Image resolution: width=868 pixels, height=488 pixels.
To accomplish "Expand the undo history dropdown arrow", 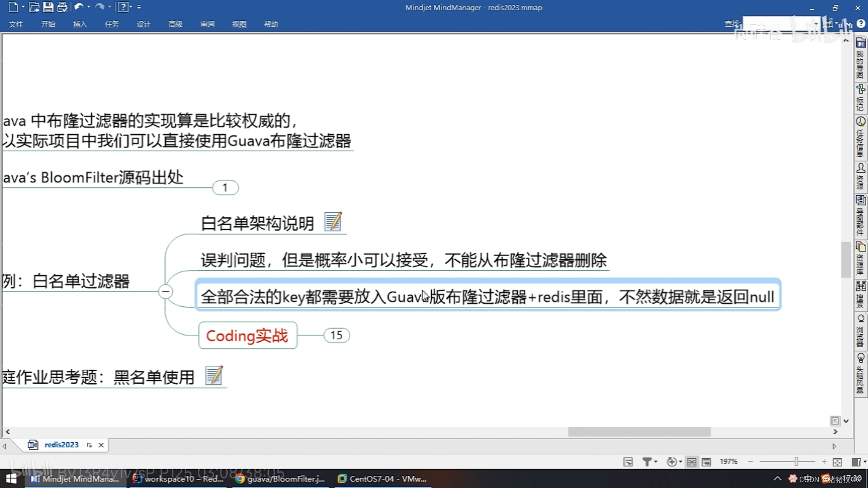I will (89, 7).
